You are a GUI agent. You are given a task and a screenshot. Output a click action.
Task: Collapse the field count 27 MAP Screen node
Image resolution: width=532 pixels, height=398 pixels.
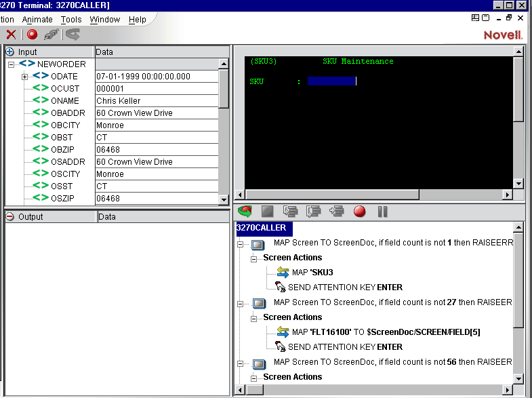[240, 304]
